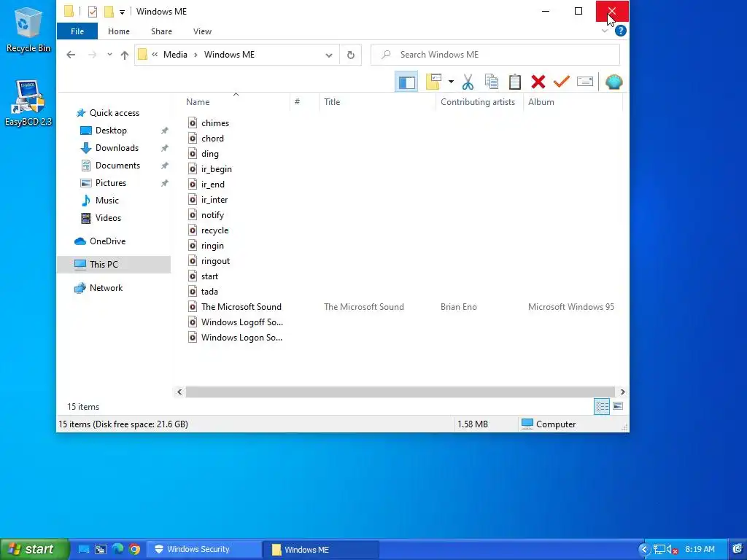Open Music in the navigation pane
Screen dimensions: 747x560
107,201
